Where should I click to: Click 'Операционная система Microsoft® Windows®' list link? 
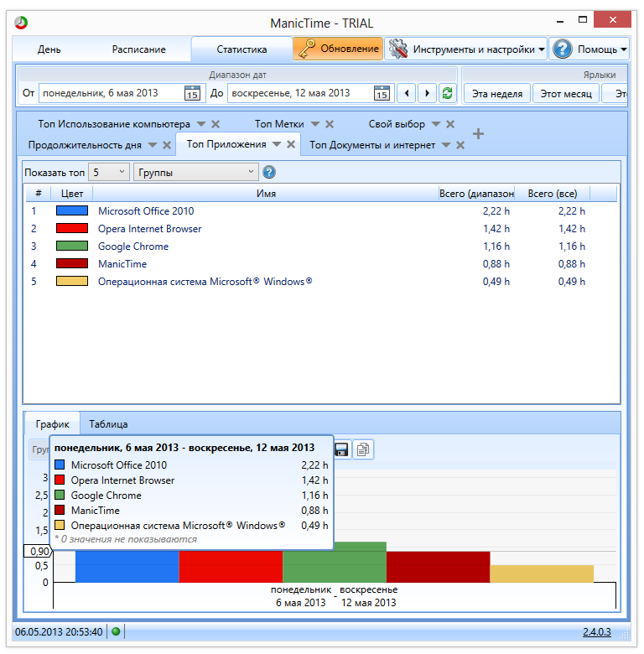(205, 282)
